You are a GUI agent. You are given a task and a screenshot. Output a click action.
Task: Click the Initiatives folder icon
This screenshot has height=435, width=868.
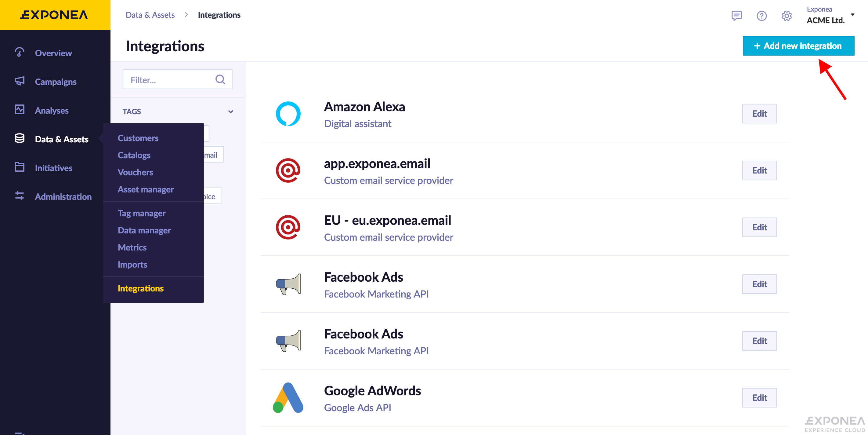20,167
